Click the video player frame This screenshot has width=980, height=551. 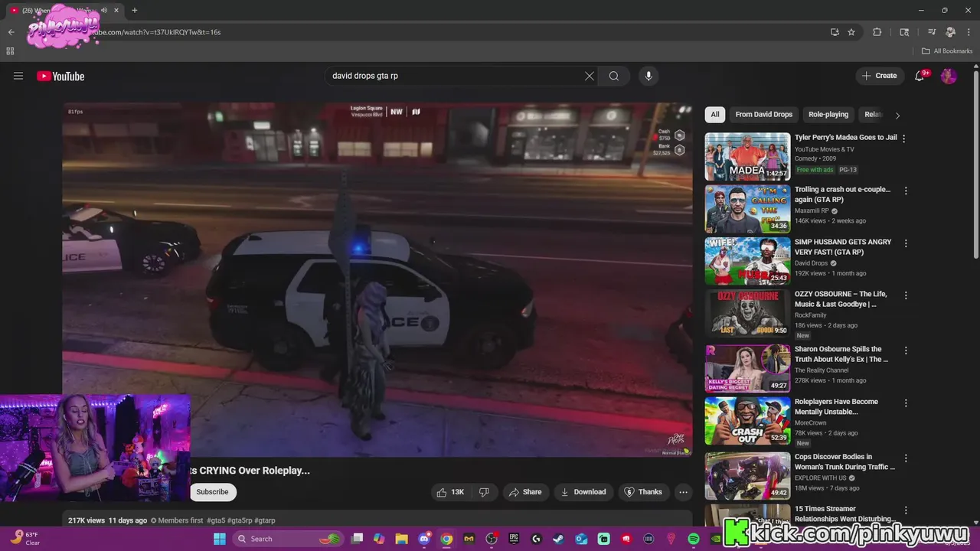click(377, 279)
